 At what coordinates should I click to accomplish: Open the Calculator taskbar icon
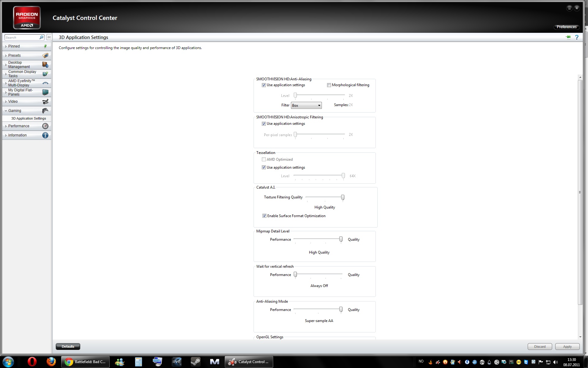138,362
